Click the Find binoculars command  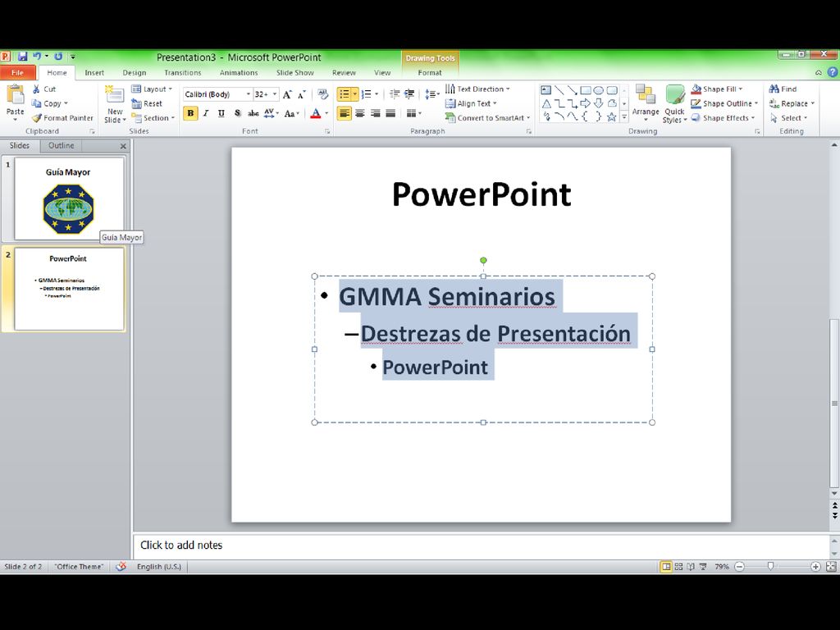783,89
